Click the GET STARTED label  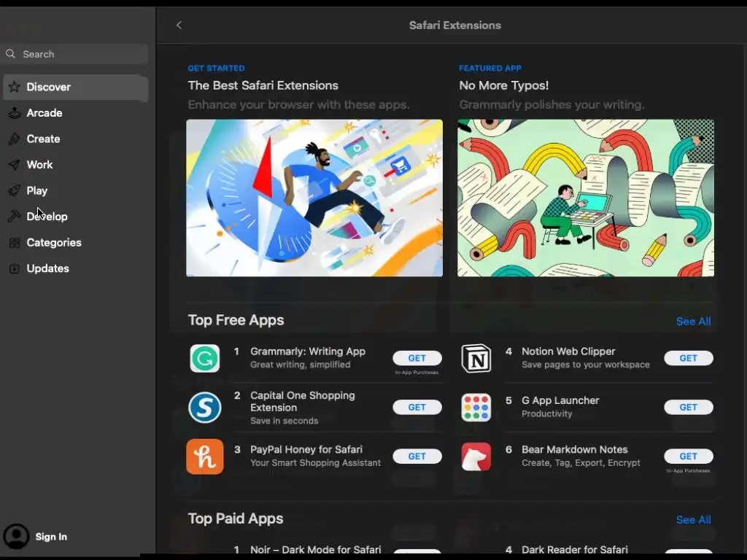coord(216,68)
